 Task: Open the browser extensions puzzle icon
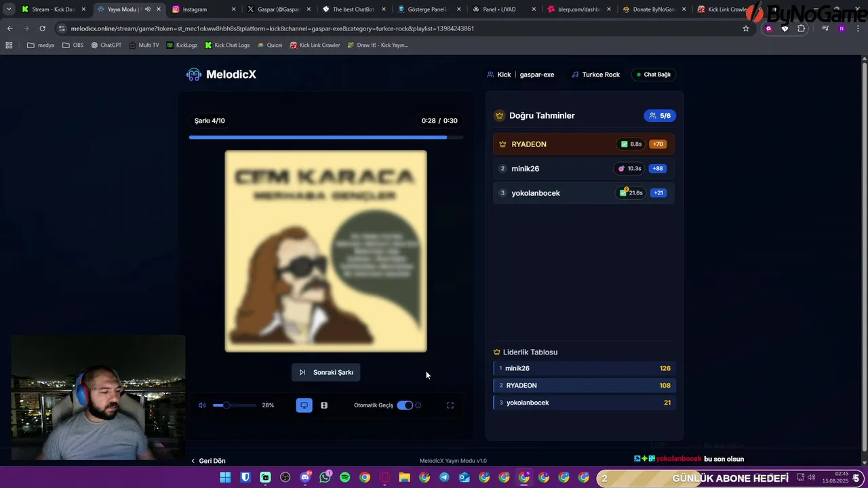coord(802,28)
